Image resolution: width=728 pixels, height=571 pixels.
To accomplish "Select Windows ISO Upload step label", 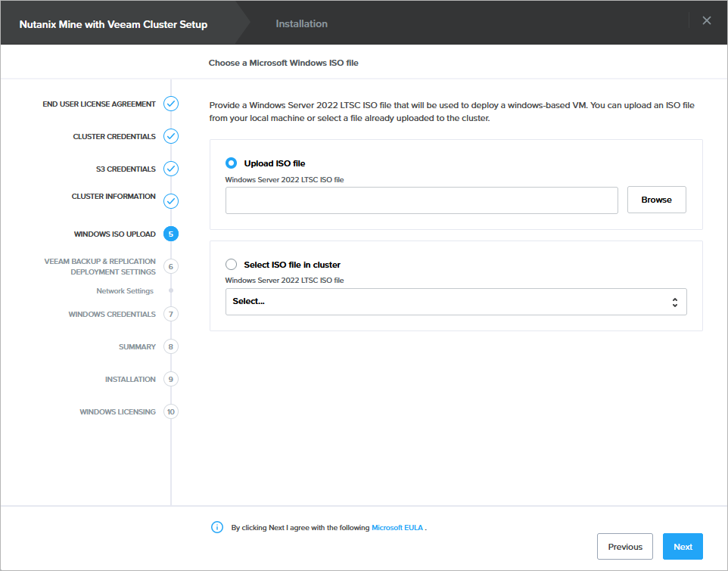I will coord(115,234).
